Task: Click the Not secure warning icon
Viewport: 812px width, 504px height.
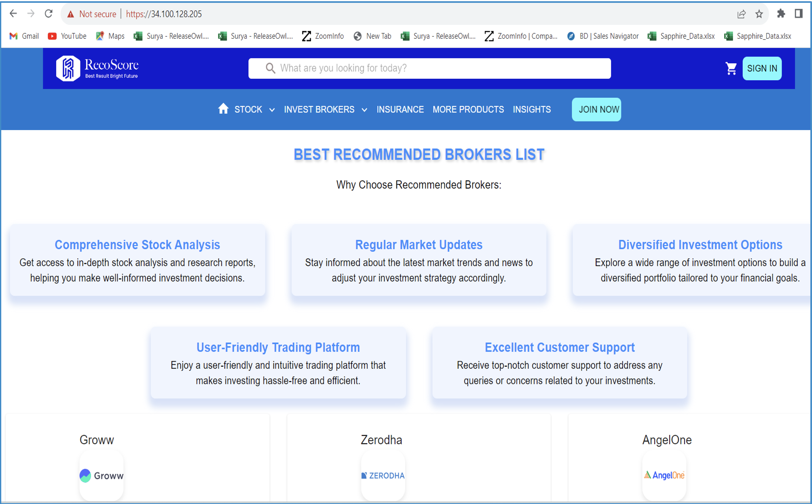Action: pyautogui.click(x=71, y=14)
